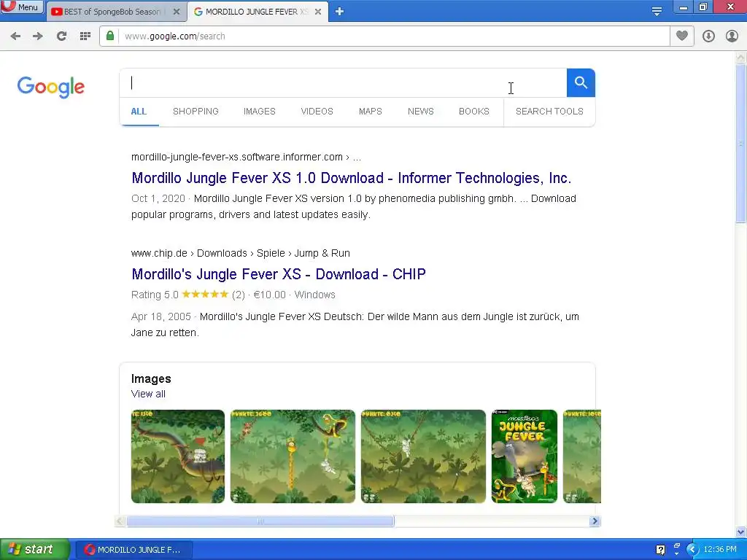
Task: Open the VIDEOS search tab
Action: click(317, 112)
